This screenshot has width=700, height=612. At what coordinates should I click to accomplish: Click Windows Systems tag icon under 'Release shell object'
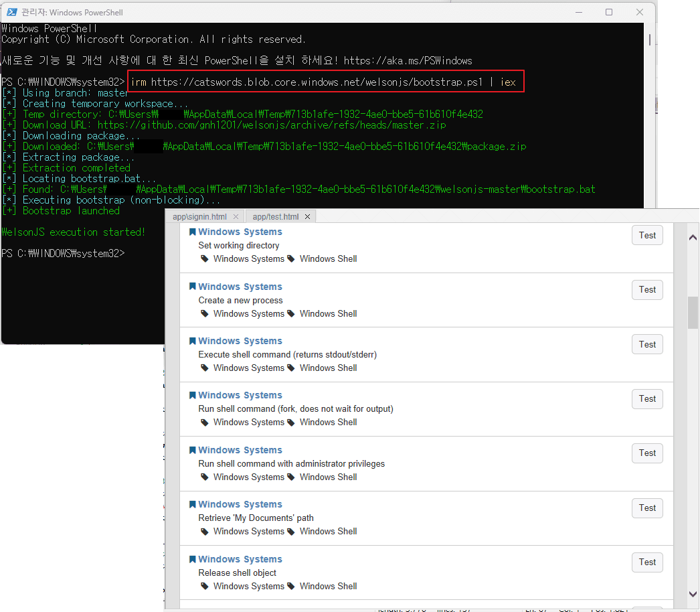click(205, 586)
